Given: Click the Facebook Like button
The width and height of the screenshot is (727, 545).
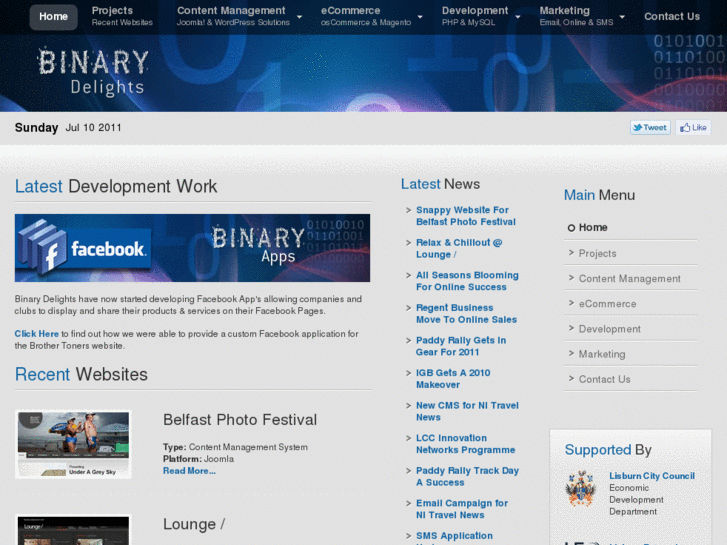Looking at the screenshot, I should pos(693,128).
